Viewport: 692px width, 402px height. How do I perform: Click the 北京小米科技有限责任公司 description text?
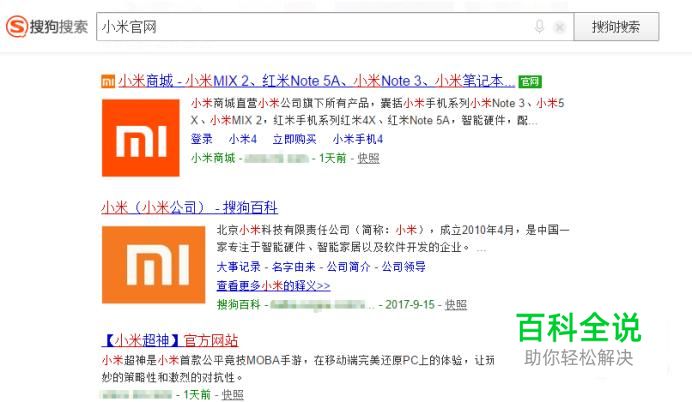tap(393, 238)
